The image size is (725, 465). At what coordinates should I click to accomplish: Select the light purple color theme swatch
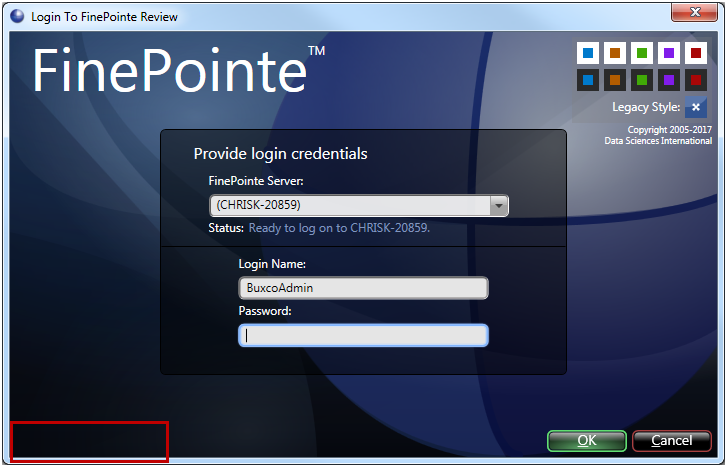click(669, 53)
